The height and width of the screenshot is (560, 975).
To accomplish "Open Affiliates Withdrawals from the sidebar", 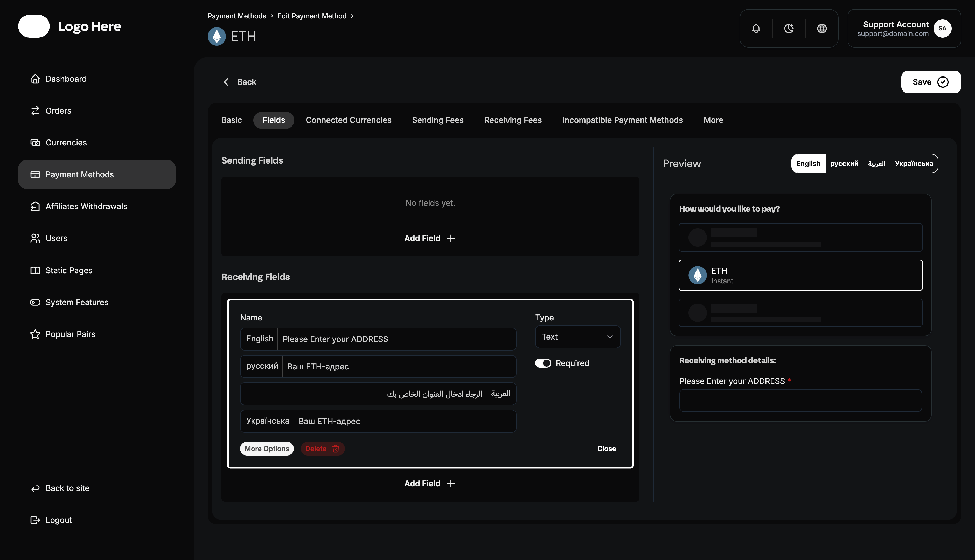I will (86, 206).
